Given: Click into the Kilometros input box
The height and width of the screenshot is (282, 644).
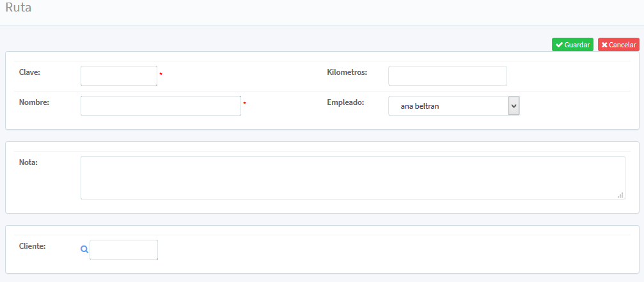Looking at the screenshot, I should [447, 75].
